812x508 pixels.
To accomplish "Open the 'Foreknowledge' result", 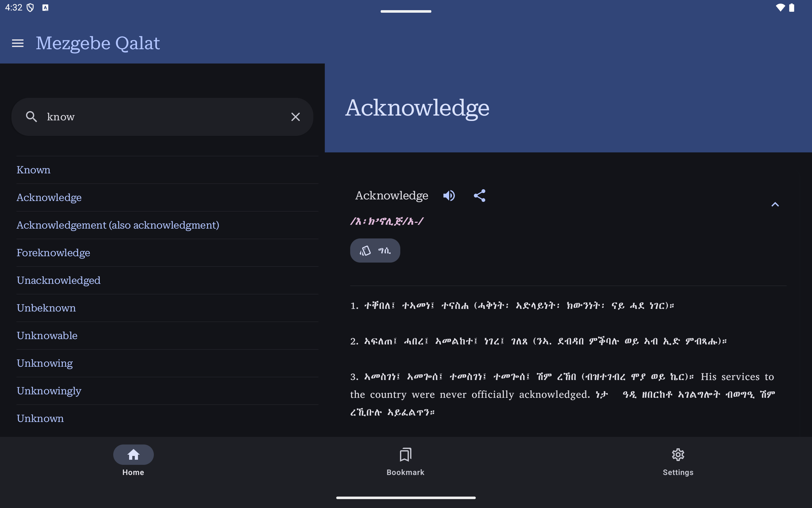I will click(x=167, y=253).
